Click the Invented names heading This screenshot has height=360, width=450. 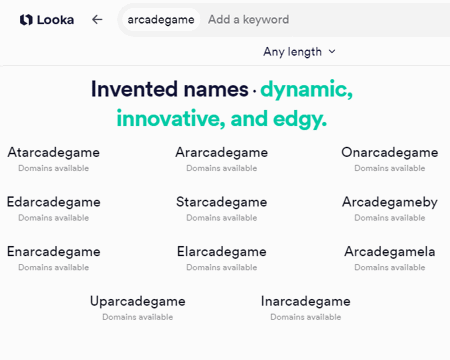[x=170, y=89]
